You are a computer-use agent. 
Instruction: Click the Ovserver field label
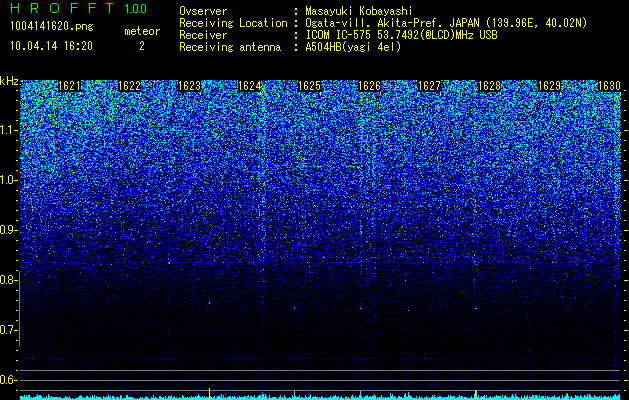[x=203, y=11]
